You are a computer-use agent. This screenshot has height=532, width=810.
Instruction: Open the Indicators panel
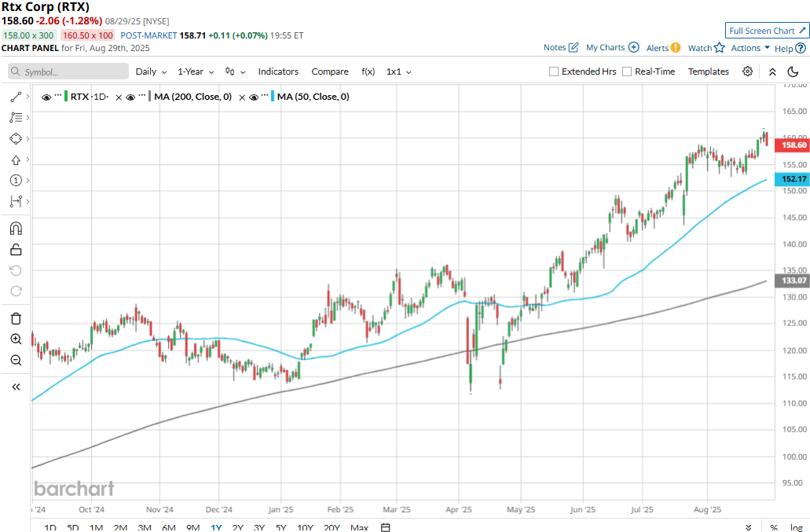[278, 72]
